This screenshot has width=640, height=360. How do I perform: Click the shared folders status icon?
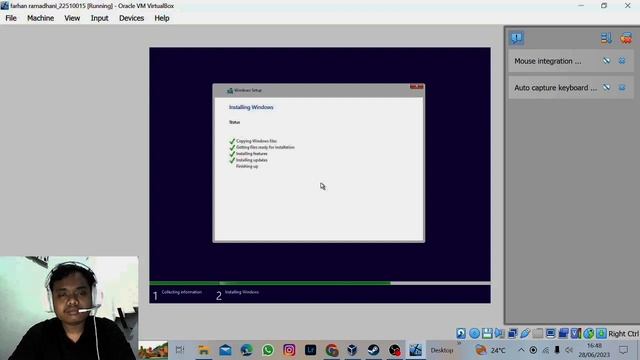[538, 333]
